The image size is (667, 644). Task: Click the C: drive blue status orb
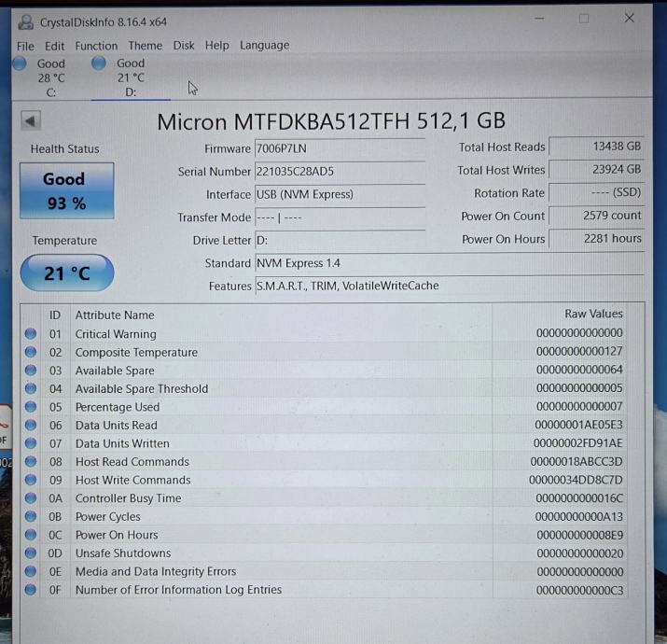(x=20, y=63)
